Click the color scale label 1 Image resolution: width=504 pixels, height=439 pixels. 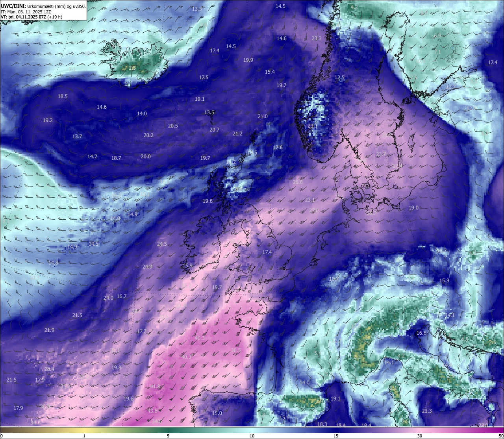tap(84, 436)
